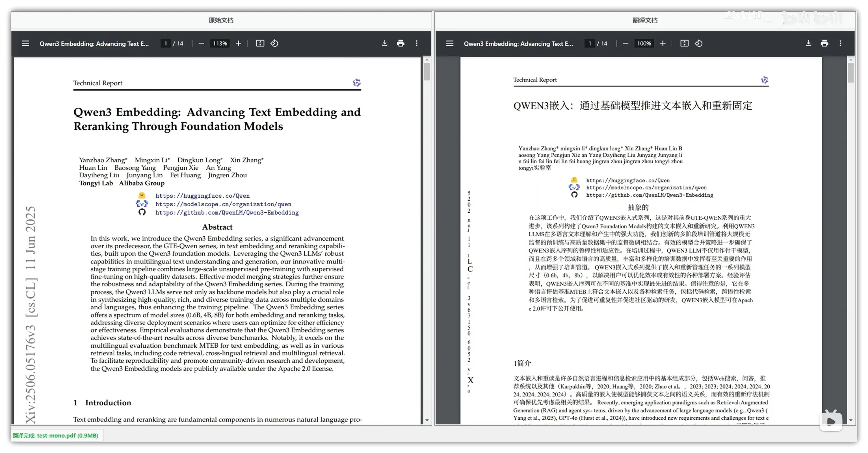Click GitHub icon in original document
Viewport: 868px width, 453px height.
pos(142,212)
